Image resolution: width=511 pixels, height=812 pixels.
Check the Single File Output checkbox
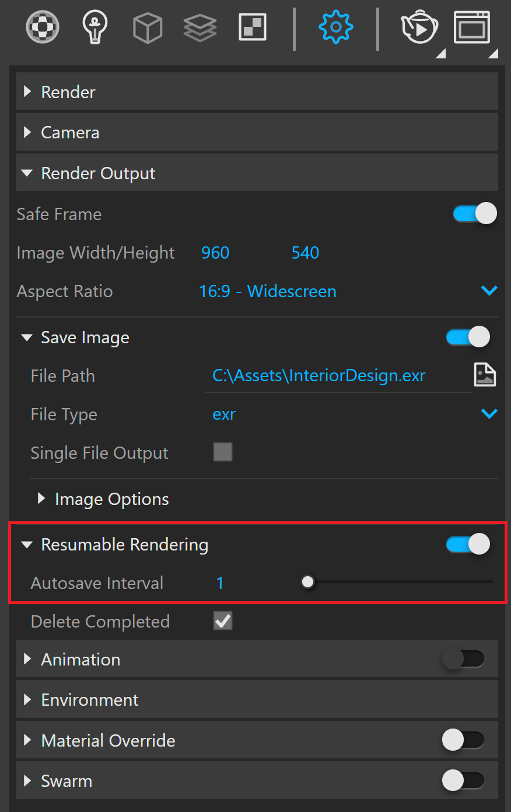coord(223,452)
